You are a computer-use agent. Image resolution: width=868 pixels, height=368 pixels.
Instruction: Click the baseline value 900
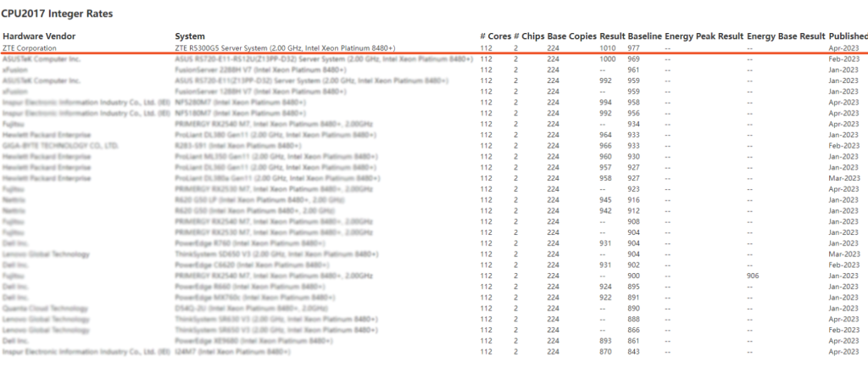pos(634,276)
